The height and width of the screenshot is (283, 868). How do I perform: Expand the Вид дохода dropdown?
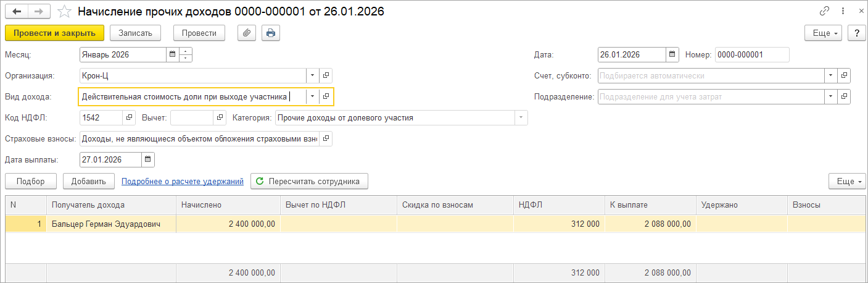click(313, 96)
